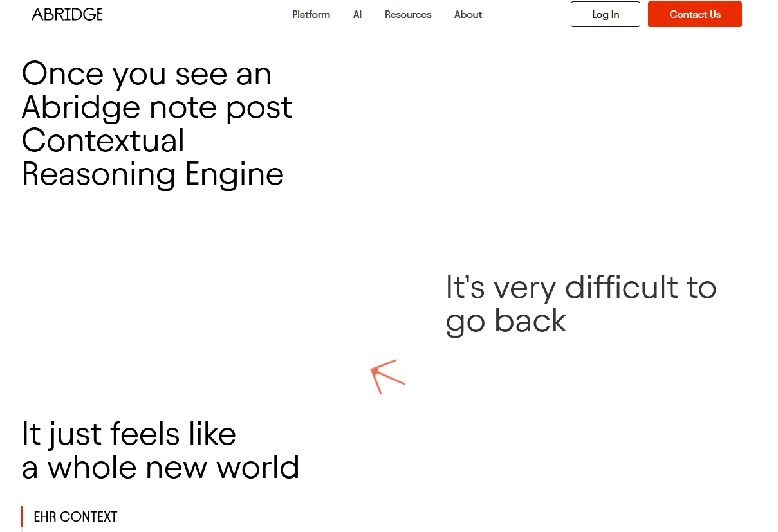Open the AI navigation menu
This screenshot has width=778, height=532.
pyautogui.click(x=357, y=14)
